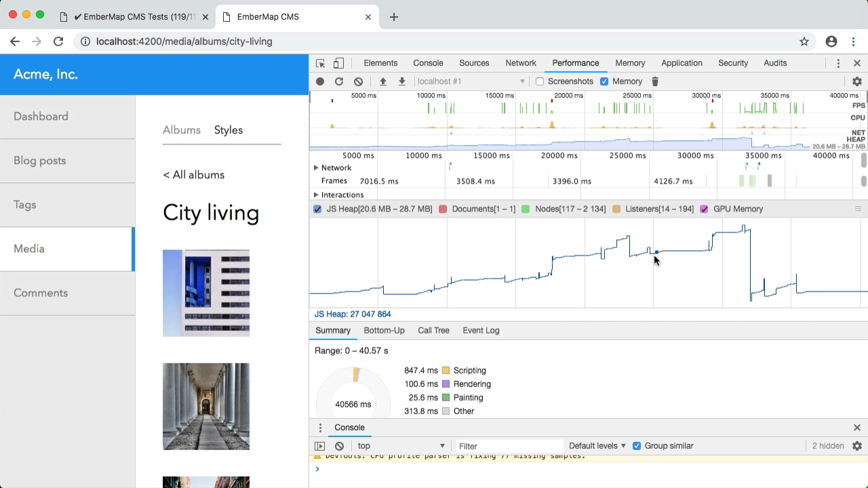Switch to the Console panel tab

[x=429, y=63]
